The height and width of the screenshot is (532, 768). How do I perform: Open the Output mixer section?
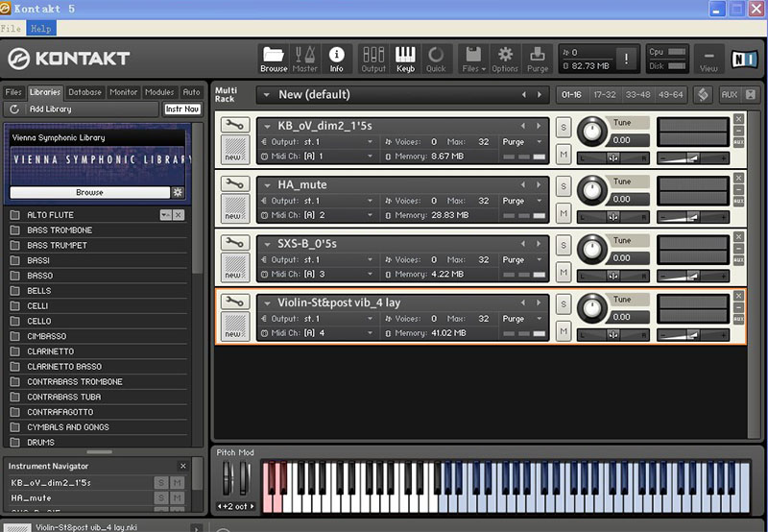point(373,60)
